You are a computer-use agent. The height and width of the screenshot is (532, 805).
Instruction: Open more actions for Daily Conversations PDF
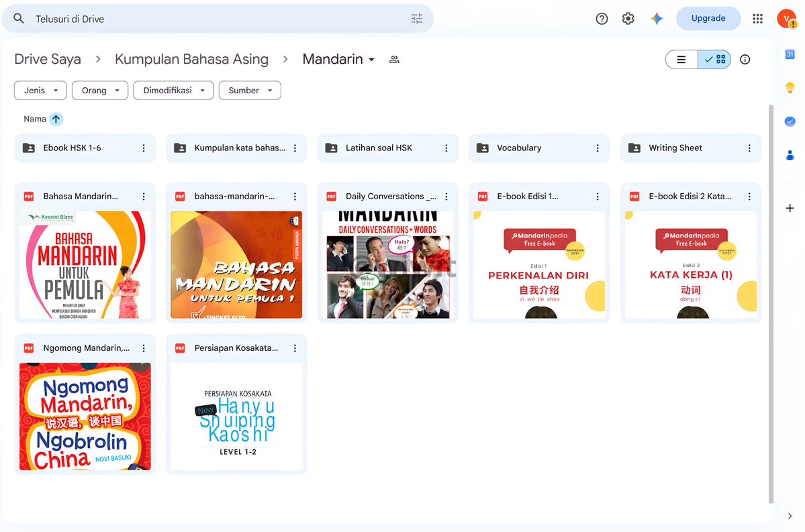(446, 197)
